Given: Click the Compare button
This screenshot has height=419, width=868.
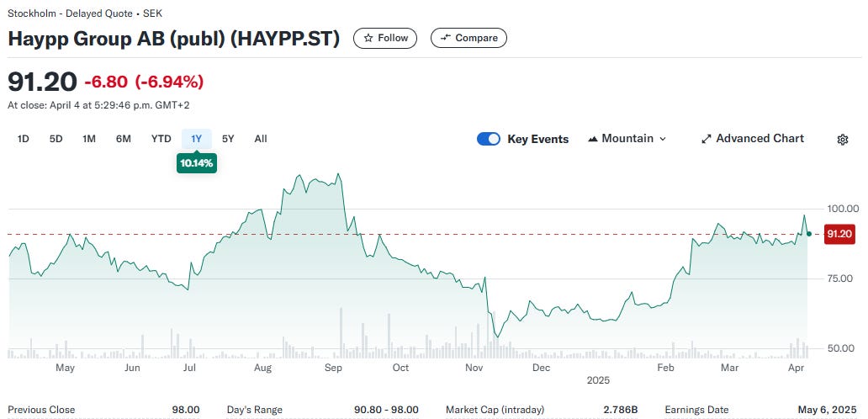Looking at the screenshot, I should point(468,38).
